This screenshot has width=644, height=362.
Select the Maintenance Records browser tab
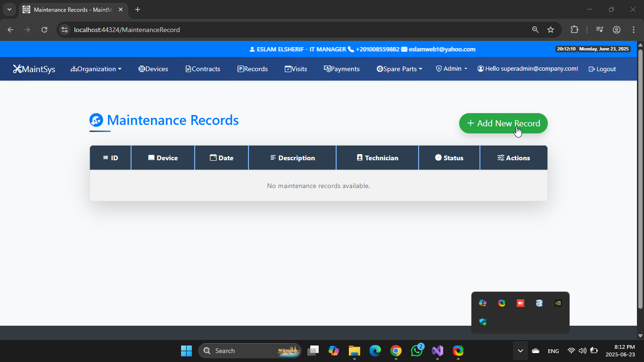click(73, 9)
